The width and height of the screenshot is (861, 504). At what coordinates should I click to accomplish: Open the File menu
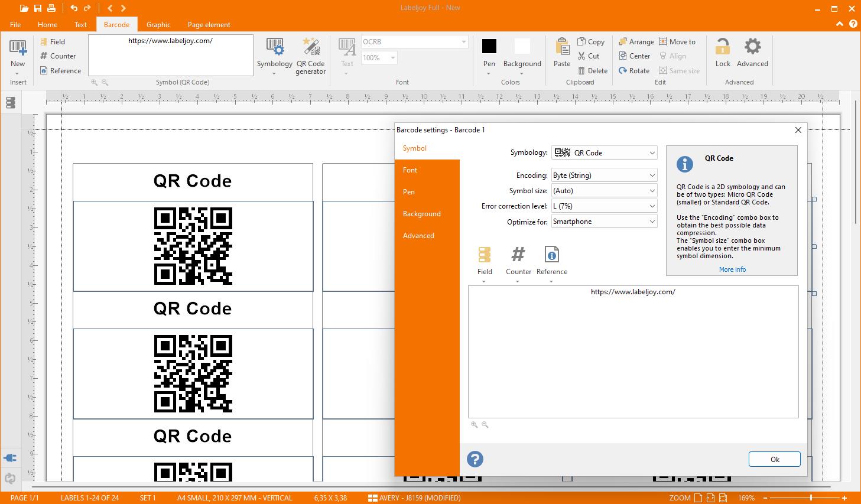(x=15, y=25)
